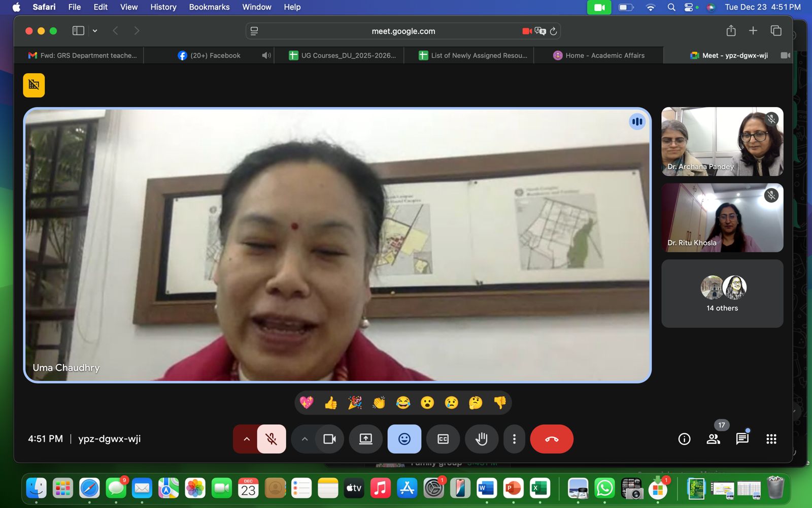The image size is (812, 508).
Task: Open the activities grid icon
Action: [771, 439]
